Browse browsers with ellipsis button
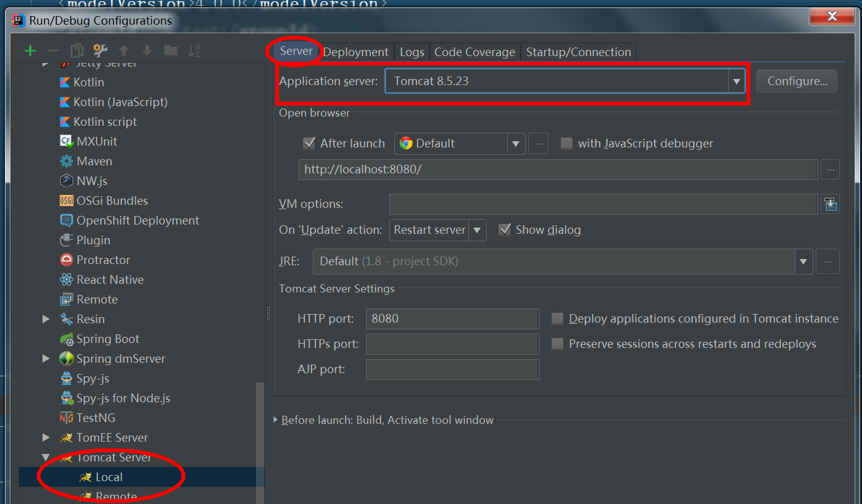The width and height of the screenshot is (862, 504). point(538,144)
